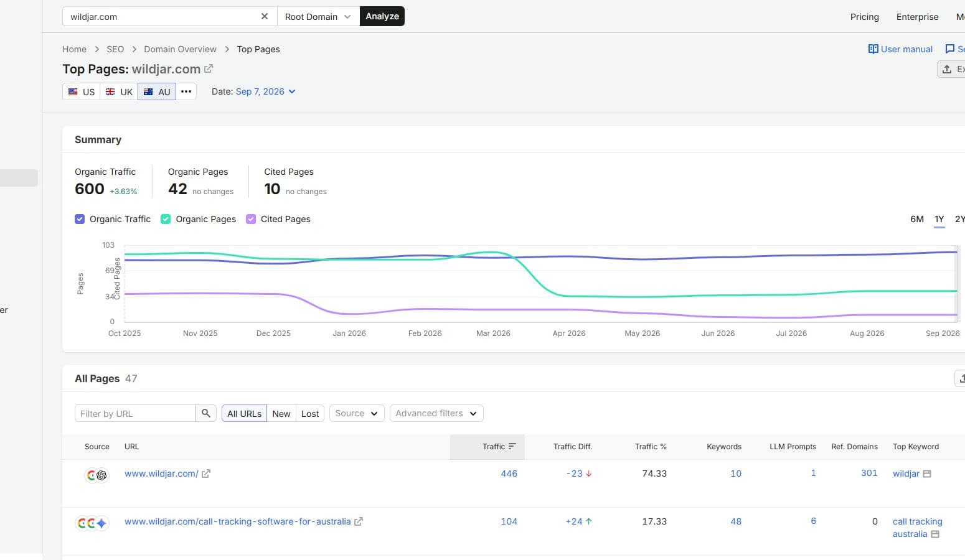The height and width of the screenshot is (560, 965).
Task: Click external icon beside call-tracking-software-for-australia URL
Action: click(359, 521)
